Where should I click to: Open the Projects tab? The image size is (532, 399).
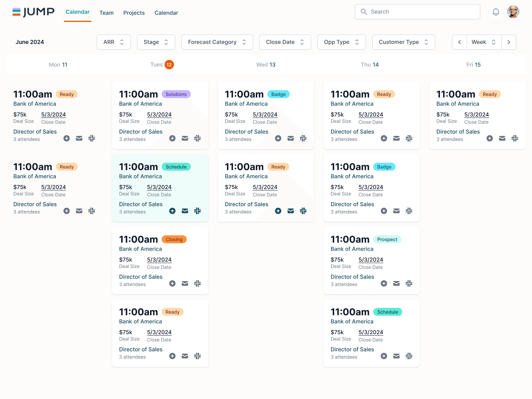tap(134, 13)
